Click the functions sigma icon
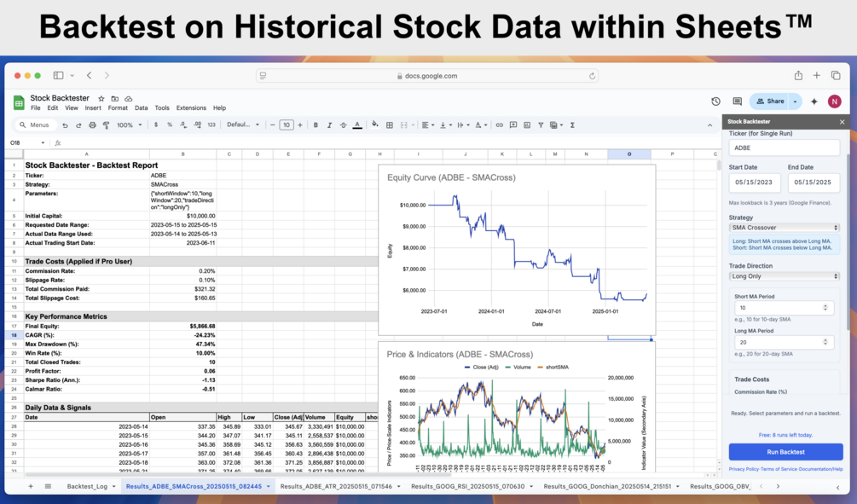 572,125
